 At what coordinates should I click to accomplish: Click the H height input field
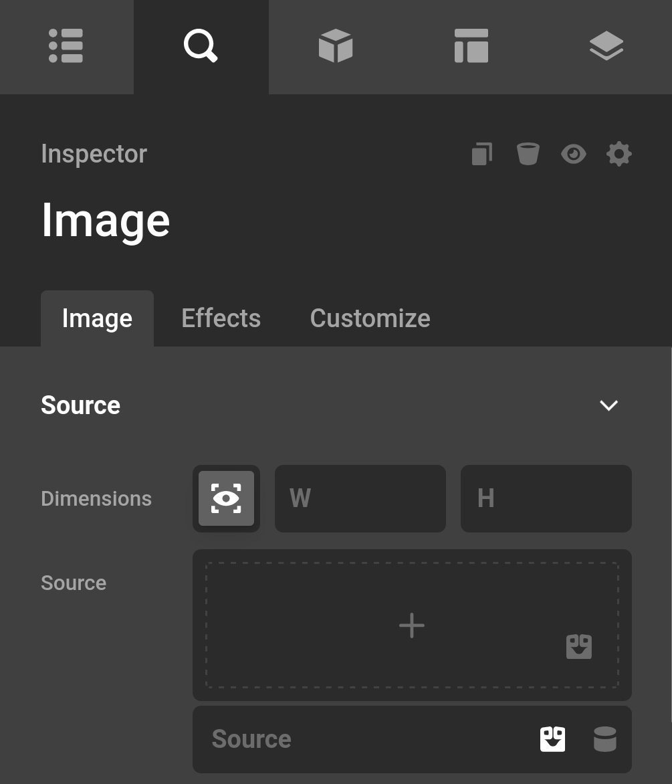[x=546, y=498]
